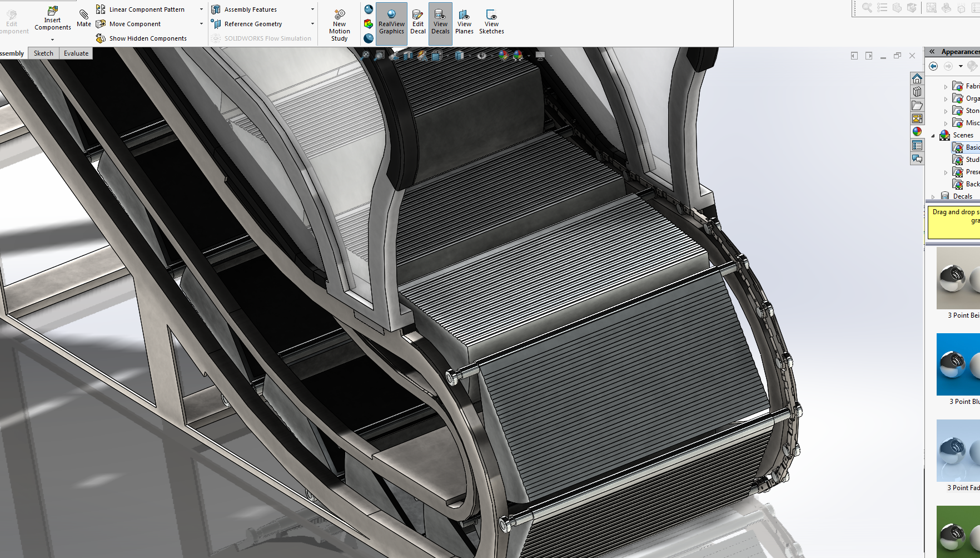Click the Edit Decal tool
Image resolution: width=980 pixels, height=558 pixels.
[418, 22]
